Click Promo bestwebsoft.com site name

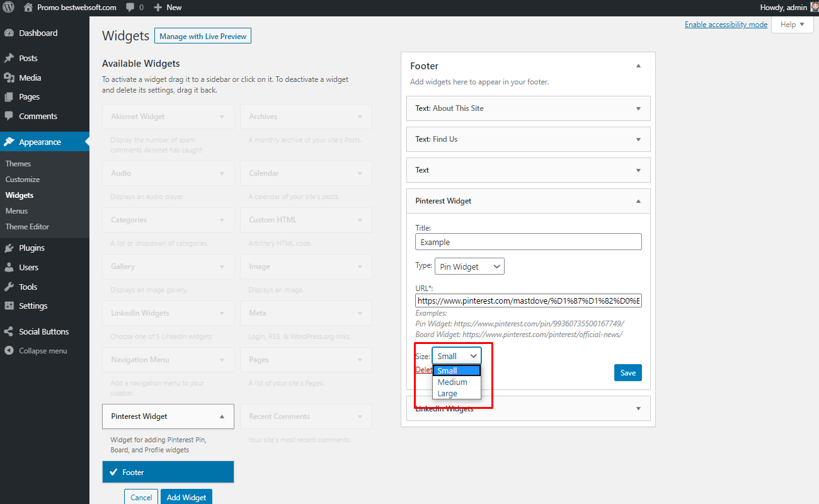pyautogui.click(x=76, y=8)
